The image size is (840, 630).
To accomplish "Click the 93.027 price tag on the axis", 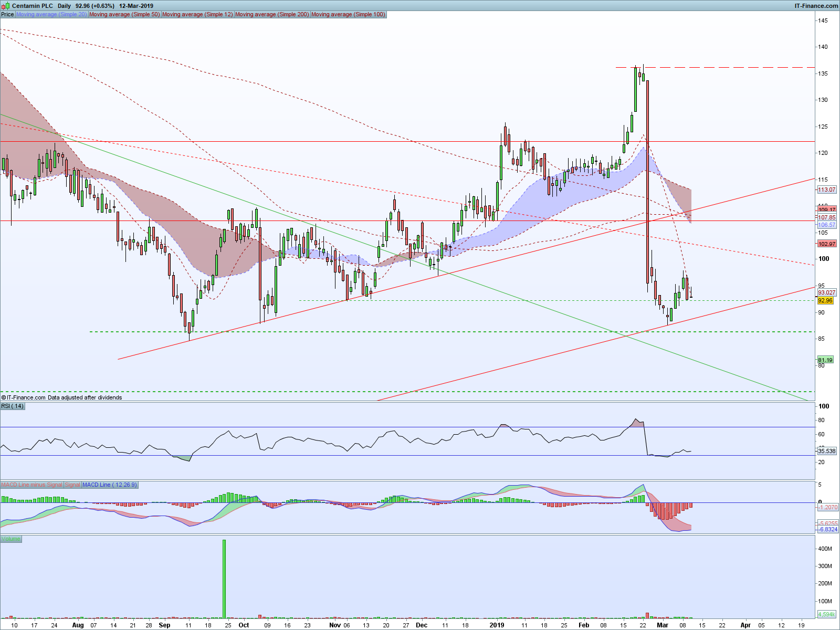I will click(x=827, y=292).
